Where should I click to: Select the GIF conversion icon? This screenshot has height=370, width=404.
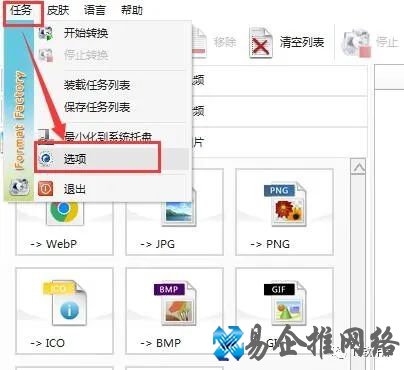point(285,304)
